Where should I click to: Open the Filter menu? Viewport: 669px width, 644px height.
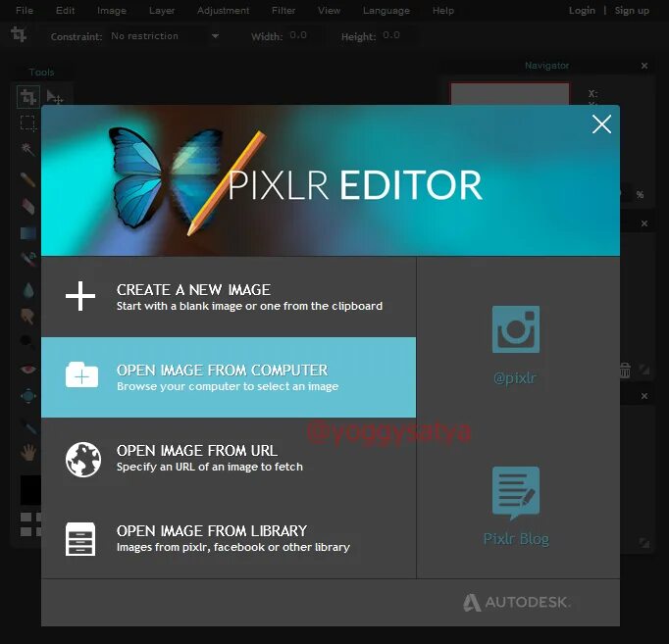point(283,10)
